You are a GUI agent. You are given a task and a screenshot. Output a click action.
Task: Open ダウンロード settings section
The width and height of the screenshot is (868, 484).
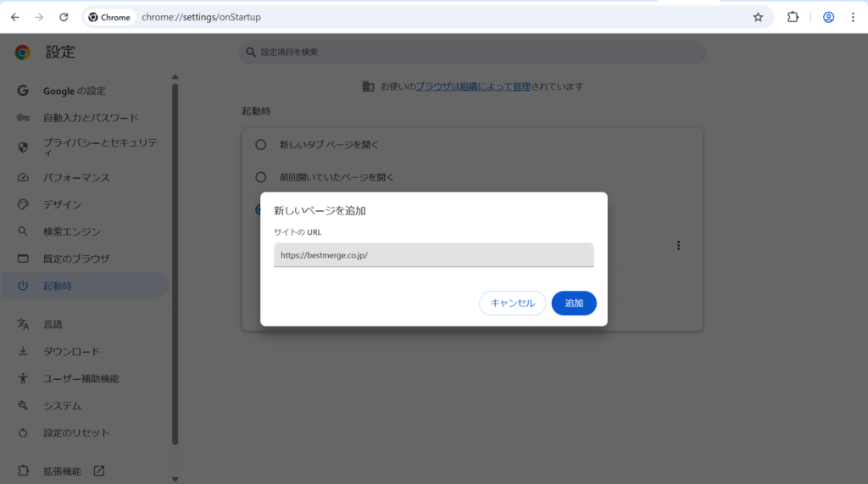tap(71, 352)
